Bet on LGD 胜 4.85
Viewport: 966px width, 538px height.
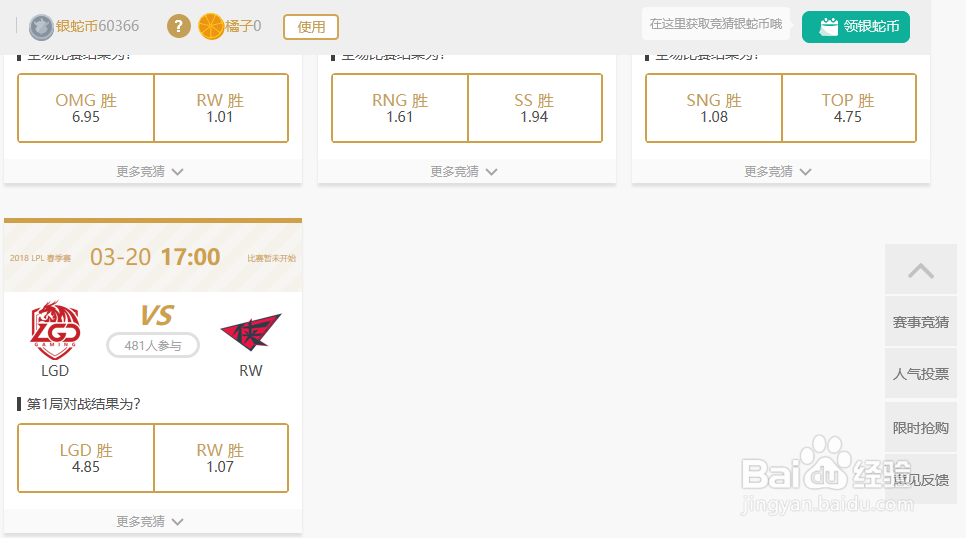pos(86,458)
